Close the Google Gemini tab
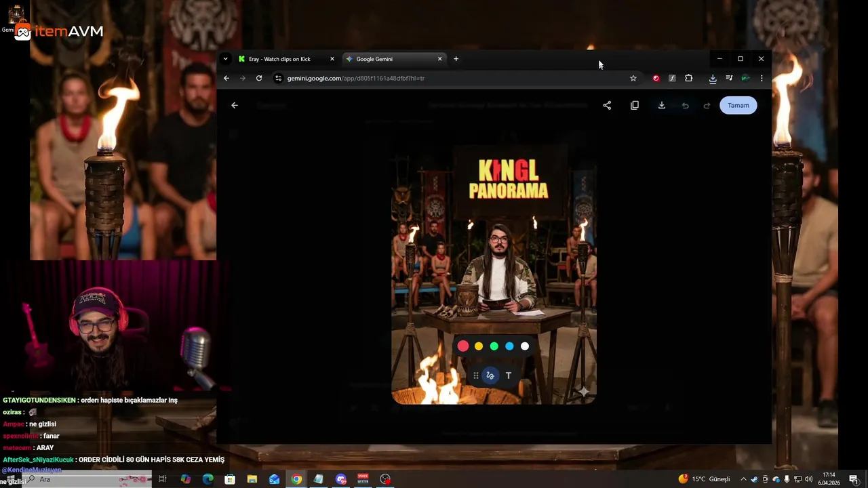 tap(439, 59)
